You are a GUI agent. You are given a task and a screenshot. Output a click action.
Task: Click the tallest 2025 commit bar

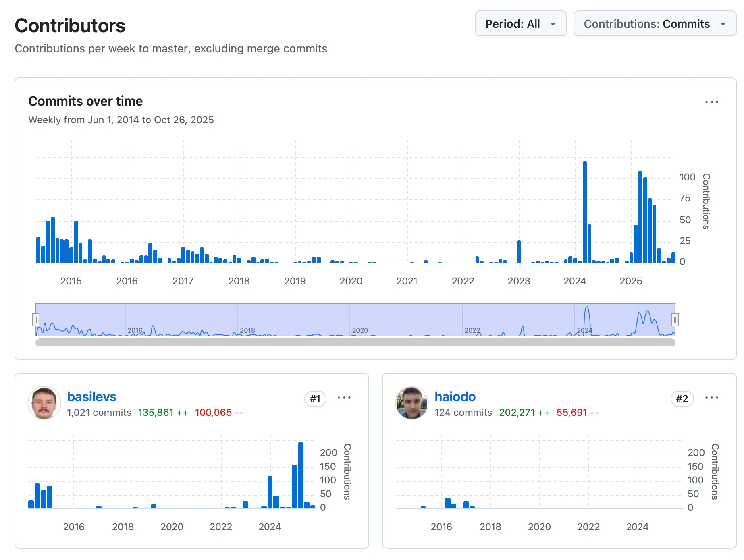[x=640, y=217]
